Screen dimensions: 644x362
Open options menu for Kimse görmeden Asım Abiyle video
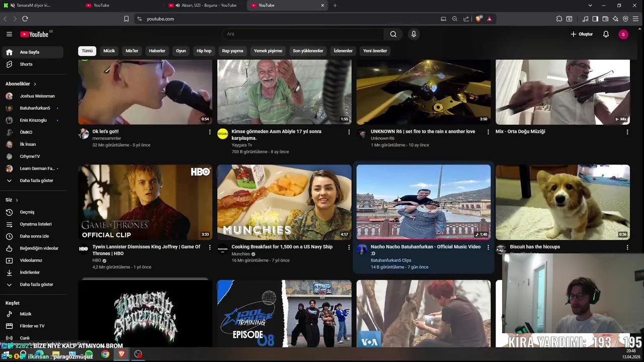click(349, 132)
